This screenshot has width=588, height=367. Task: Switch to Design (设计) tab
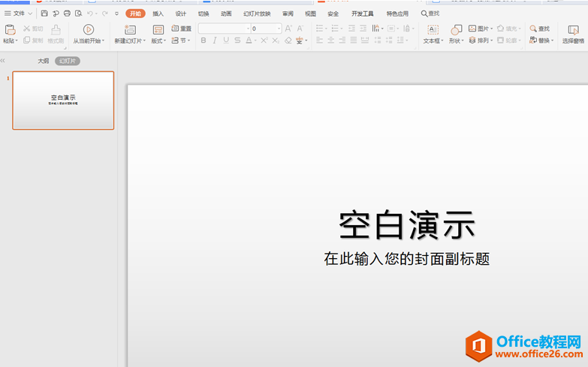181,14
